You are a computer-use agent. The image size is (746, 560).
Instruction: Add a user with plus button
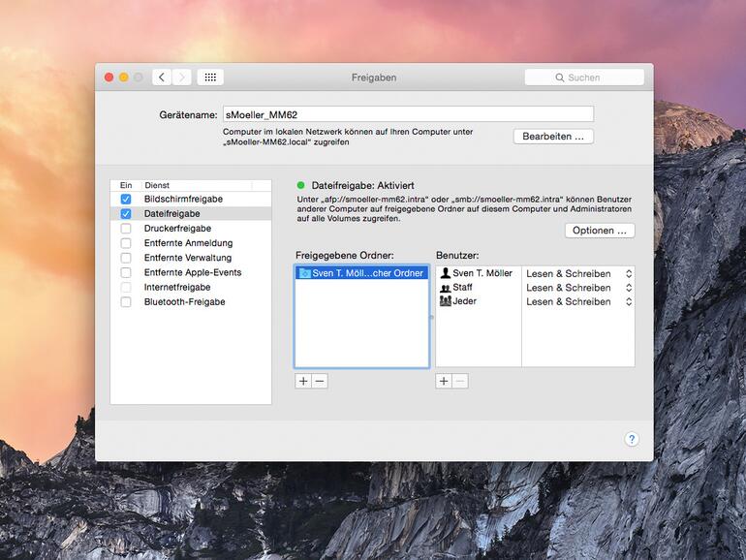tap(444, 381)
